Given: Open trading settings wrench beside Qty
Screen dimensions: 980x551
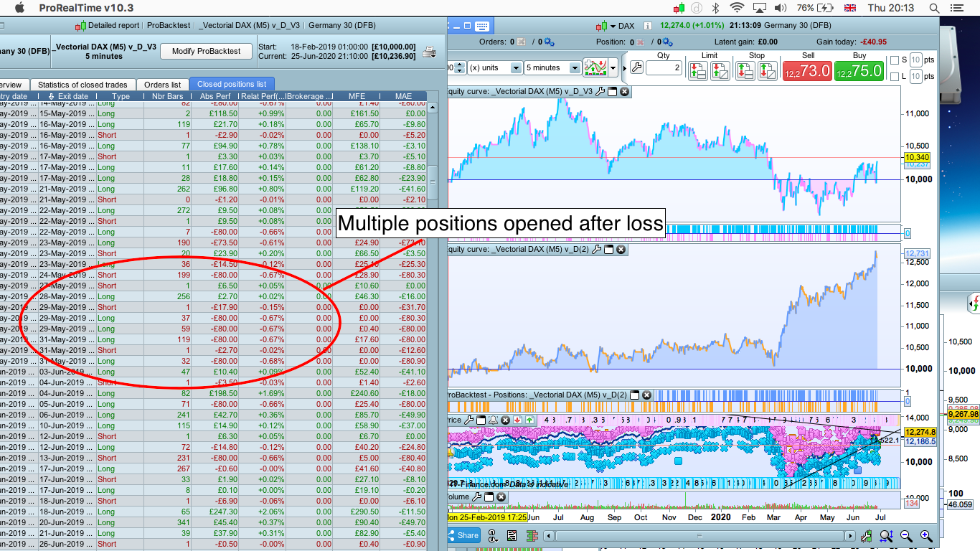Looking at the screenshot, I should click(x=636, y=68).
